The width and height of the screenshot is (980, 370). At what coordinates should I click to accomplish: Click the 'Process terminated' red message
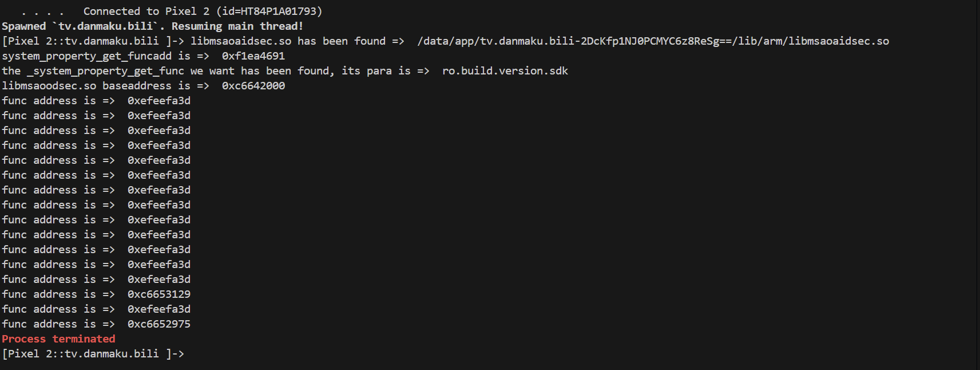58,338
